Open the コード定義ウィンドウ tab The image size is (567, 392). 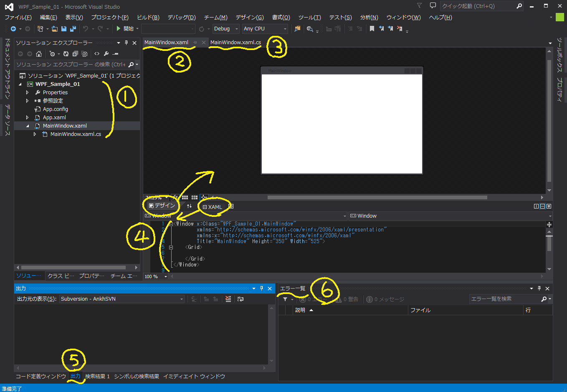(x=41, y=377)
